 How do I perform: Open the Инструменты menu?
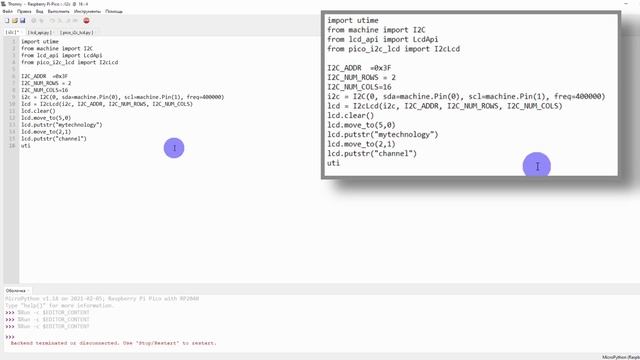point(87,11)
